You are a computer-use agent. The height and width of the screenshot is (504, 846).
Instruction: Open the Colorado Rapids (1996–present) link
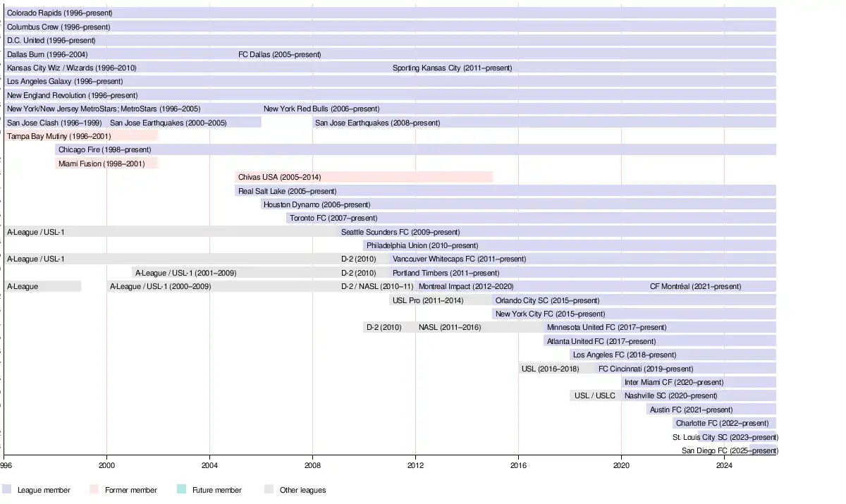point(59,13)
